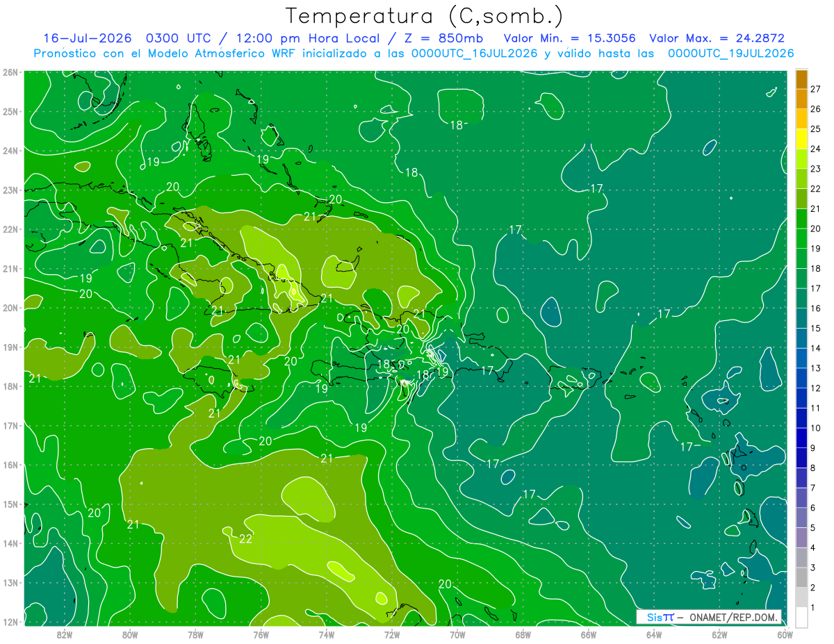834x644 pixels.
Task: Click the latitude label "19N"
Action: 10,347
